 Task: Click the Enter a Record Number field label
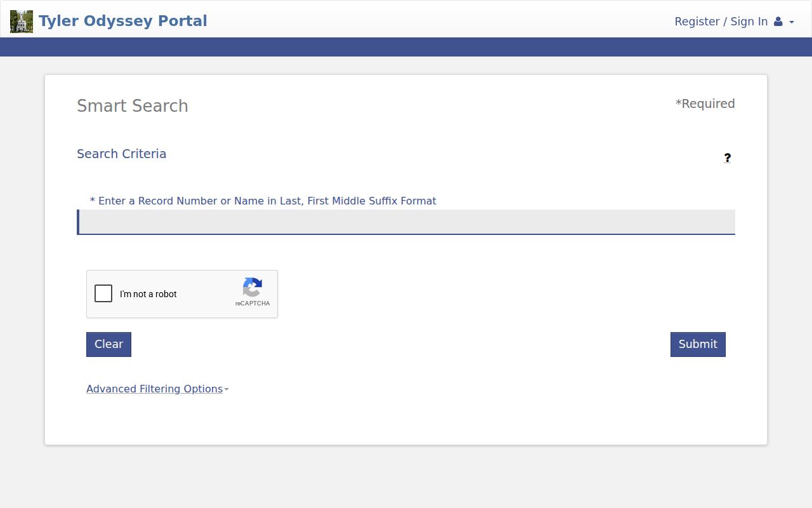pos(263,201)
